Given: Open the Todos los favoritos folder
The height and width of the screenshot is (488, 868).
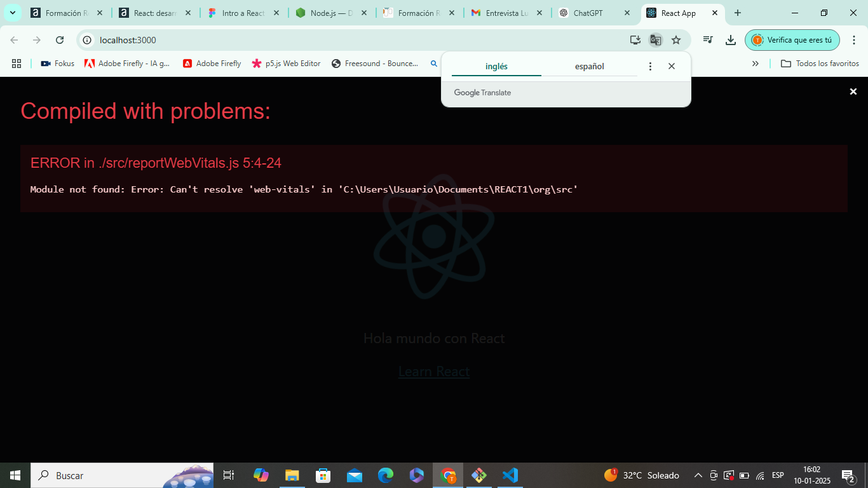Looking at the screenshot, I should pyautogui.click(x=820, y=64).
